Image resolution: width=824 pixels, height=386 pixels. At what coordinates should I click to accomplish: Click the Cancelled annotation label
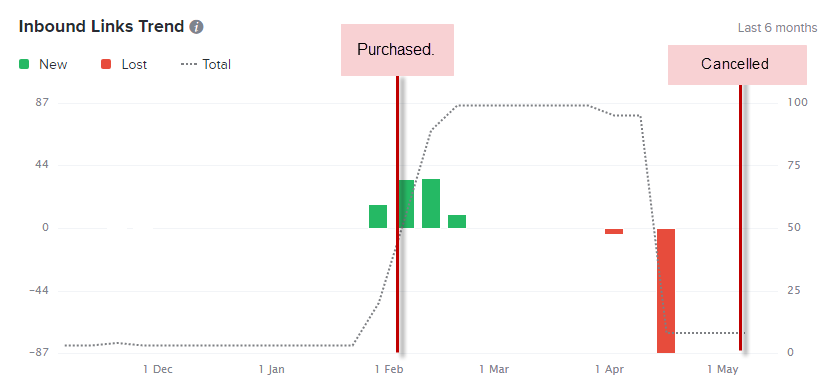click(737, 65)
